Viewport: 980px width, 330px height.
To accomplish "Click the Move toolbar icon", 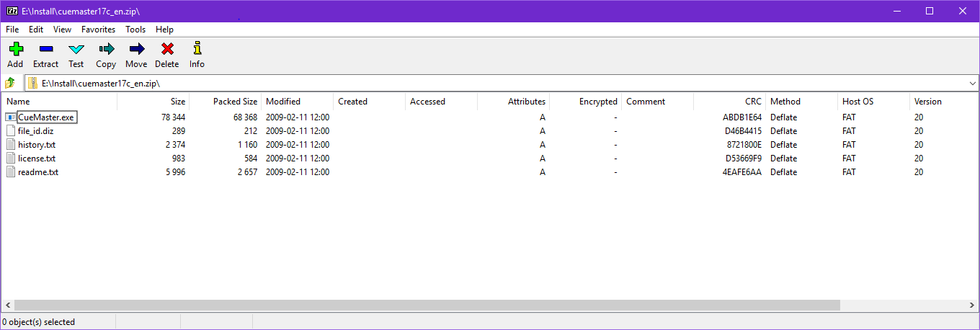I will click(x=136, y=49).
